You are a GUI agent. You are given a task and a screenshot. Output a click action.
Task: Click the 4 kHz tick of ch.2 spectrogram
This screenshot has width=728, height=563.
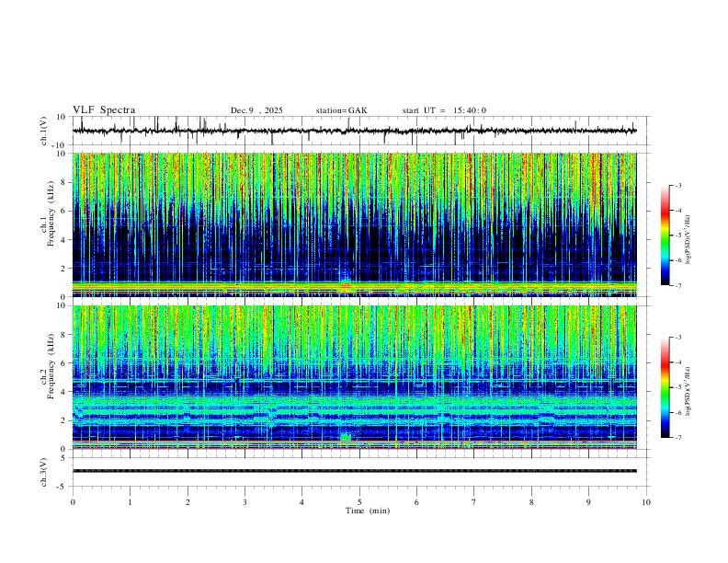63,392
